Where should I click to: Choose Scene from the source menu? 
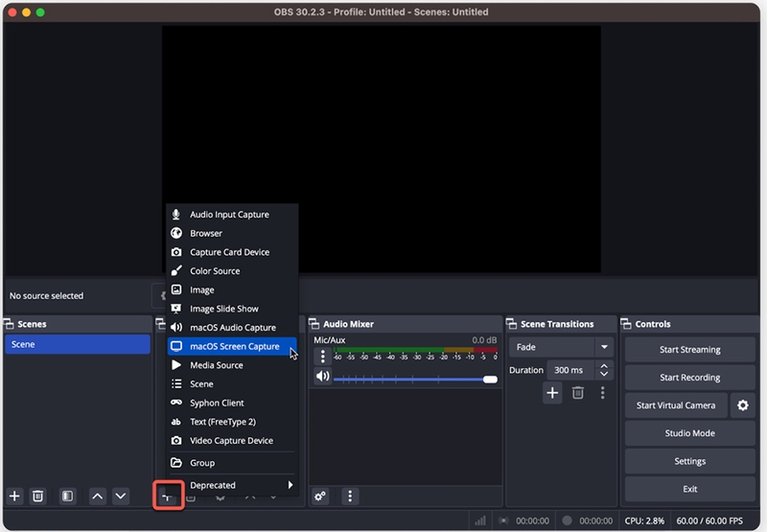(233, 383)
